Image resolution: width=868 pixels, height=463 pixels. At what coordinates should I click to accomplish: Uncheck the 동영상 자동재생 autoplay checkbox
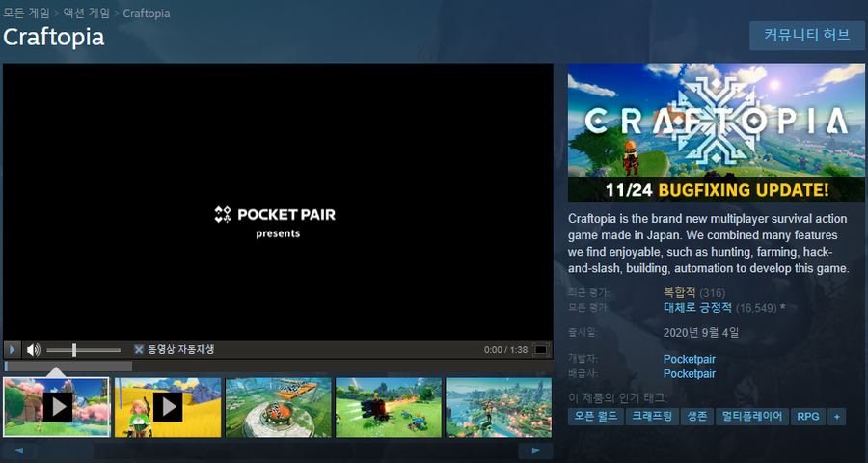point(138,349)
